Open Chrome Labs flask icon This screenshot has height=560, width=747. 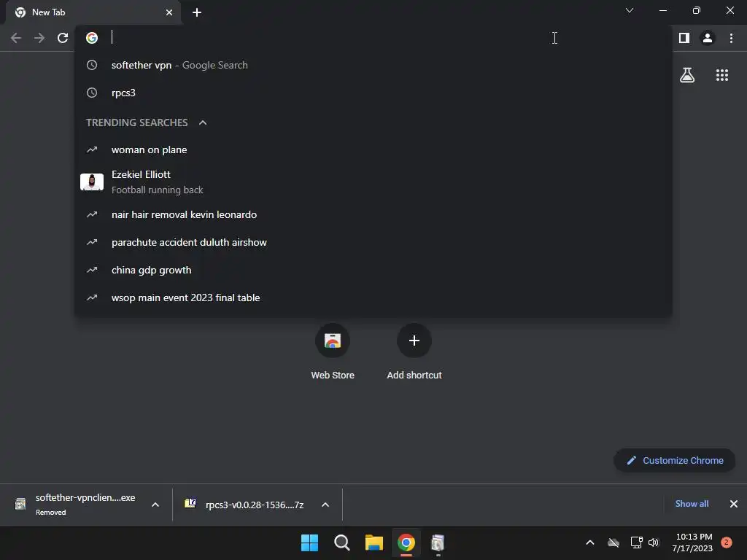687,75
